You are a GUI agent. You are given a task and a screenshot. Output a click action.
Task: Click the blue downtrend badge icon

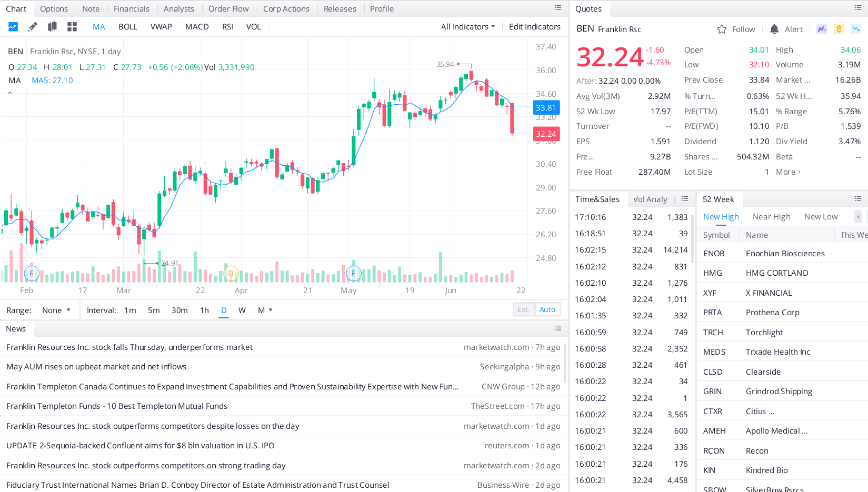click(856, 29)
